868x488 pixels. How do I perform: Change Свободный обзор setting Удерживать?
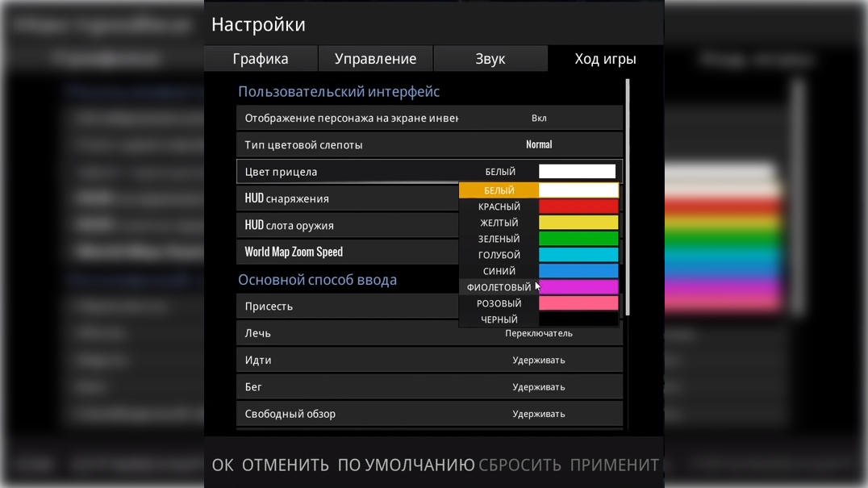tap(539, 414)
